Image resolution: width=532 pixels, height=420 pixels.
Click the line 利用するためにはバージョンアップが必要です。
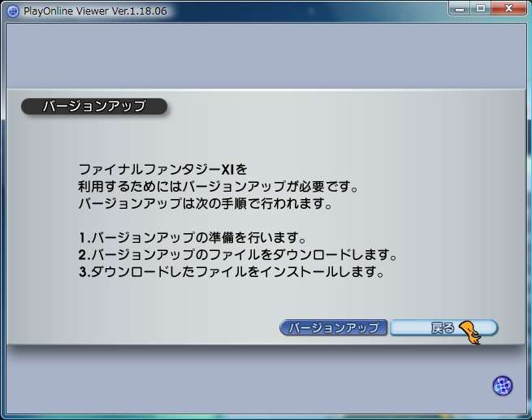click(218, 186)
